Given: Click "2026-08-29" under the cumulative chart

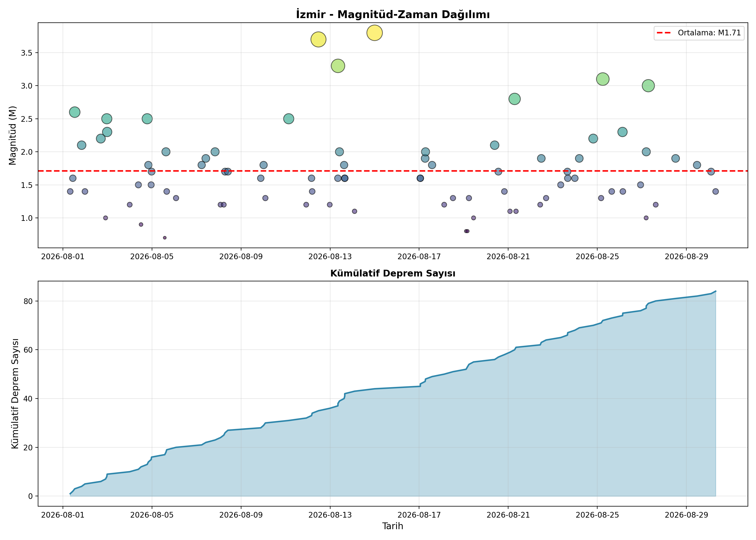Looking at the screenshot, I should click(687, 515).
